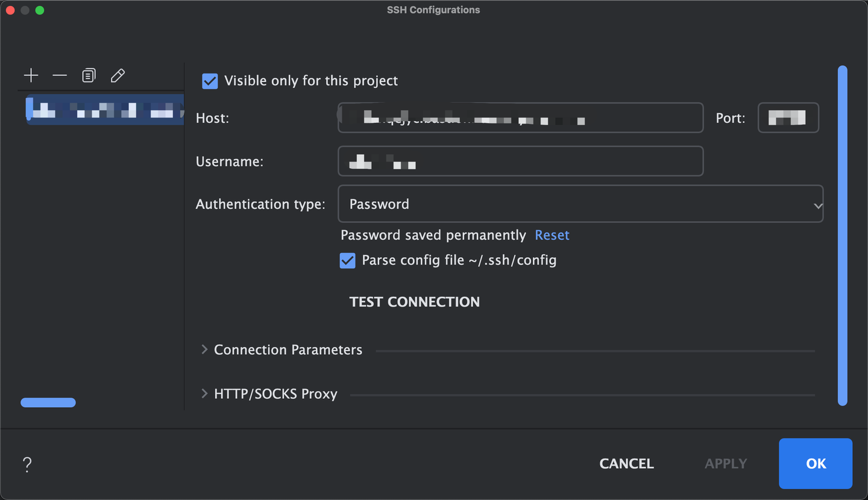The image size is (868, 500).
Task: Open help with the question mark icon
Action: point(27,464)
